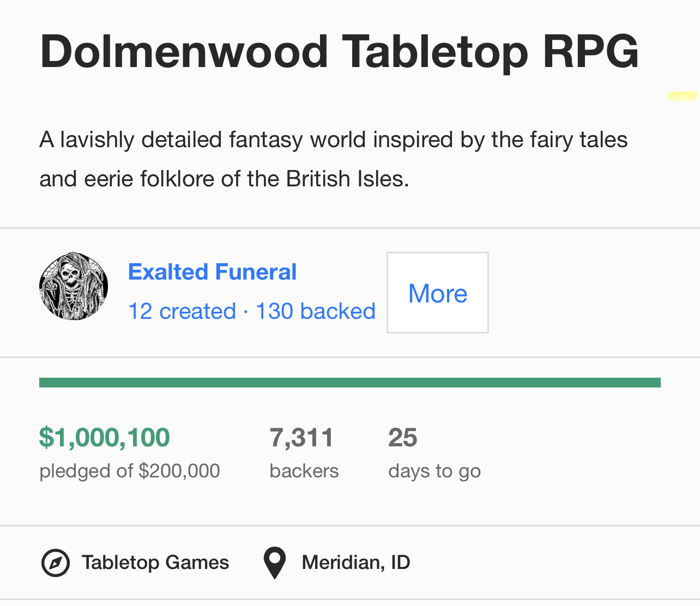Click the 'lavishly detailed fantasy world' description line
Screen dimensions: 700x606
[x=333, y=140]
